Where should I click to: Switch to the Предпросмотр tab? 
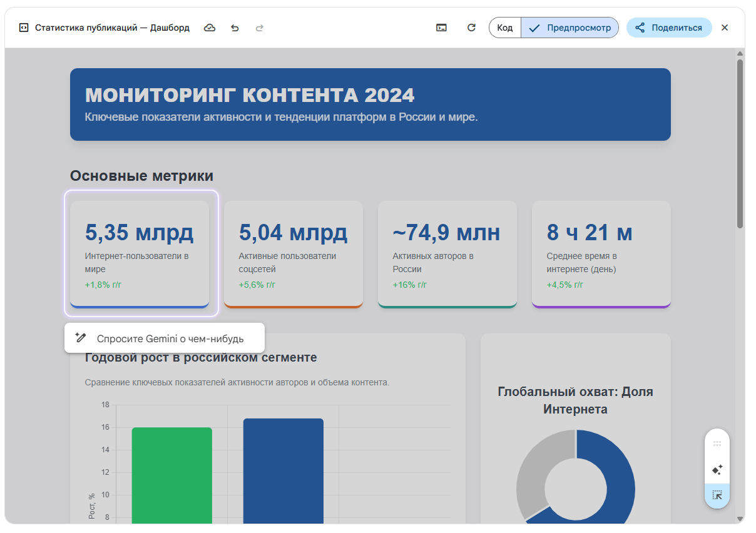tap(570, 28)
